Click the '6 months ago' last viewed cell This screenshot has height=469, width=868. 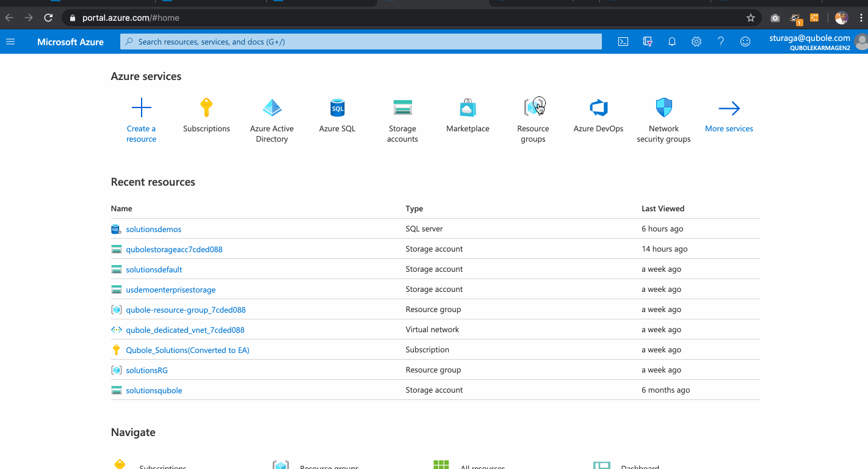[666, 390]
